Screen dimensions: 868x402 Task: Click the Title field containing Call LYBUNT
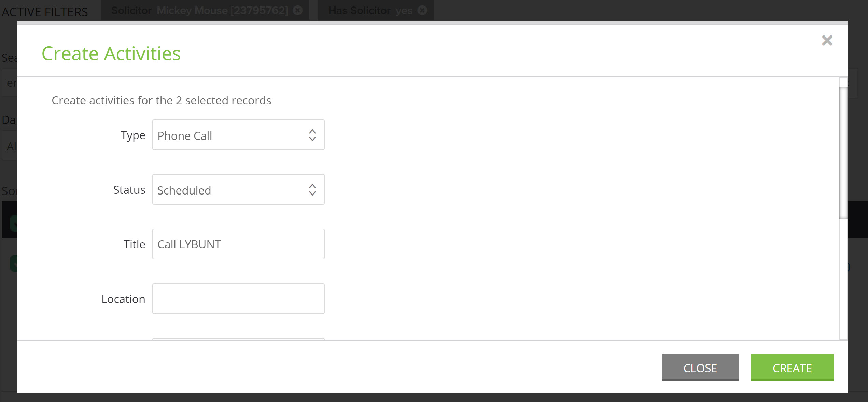point(238,244)
